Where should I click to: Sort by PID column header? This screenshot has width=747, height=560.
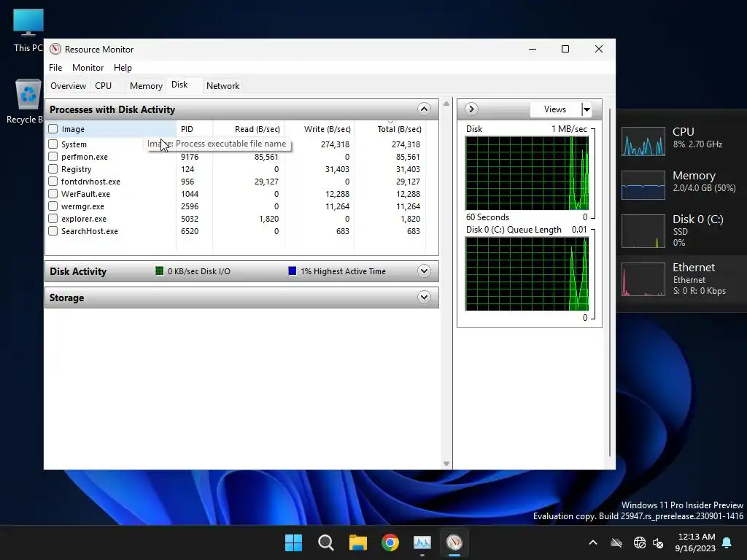pos(194,129)
